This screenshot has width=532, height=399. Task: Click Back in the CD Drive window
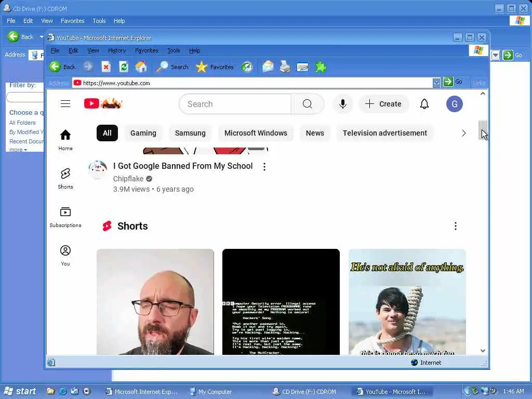(21, 37)
